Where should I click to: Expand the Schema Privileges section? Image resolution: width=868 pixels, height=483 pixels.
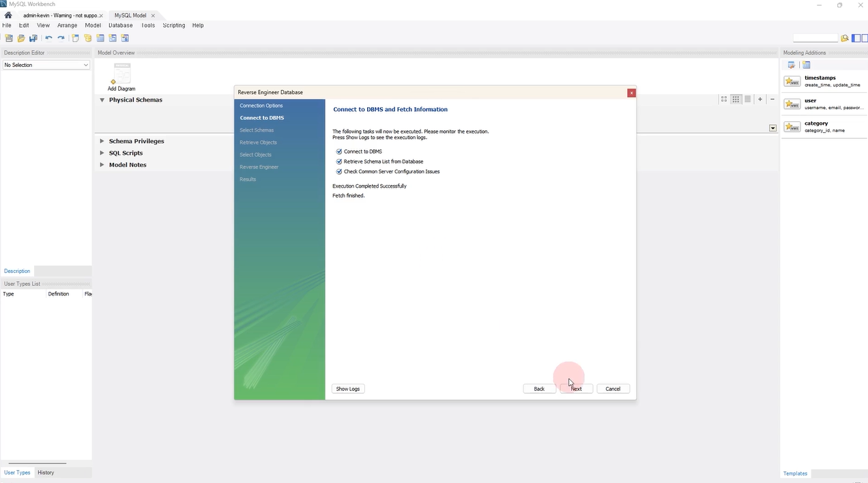[102, 141]
